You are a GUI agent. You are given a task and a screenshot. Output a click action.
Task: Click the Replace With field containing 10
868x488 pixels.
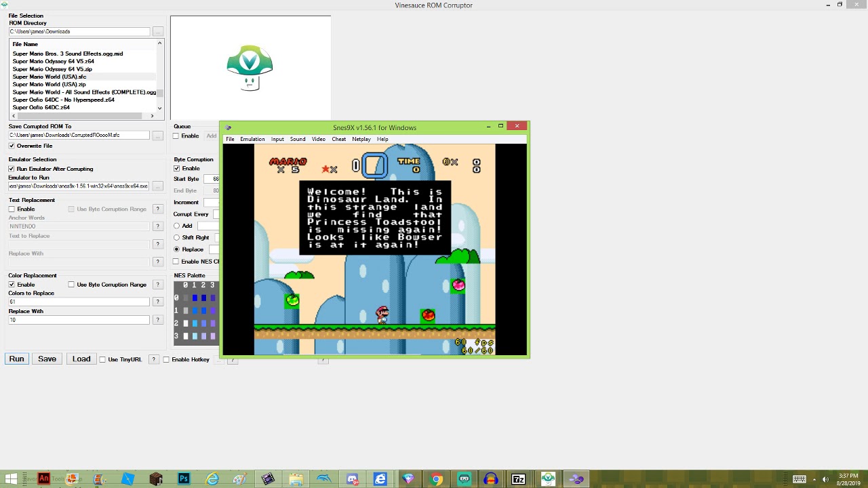click(79, 320)
